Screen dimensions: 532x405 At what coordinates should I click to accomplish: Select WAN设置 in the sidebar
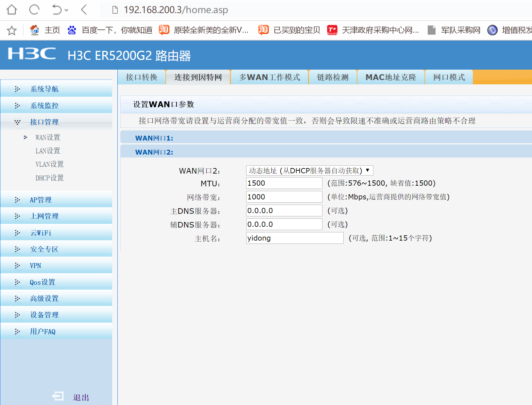pos(48,137)
